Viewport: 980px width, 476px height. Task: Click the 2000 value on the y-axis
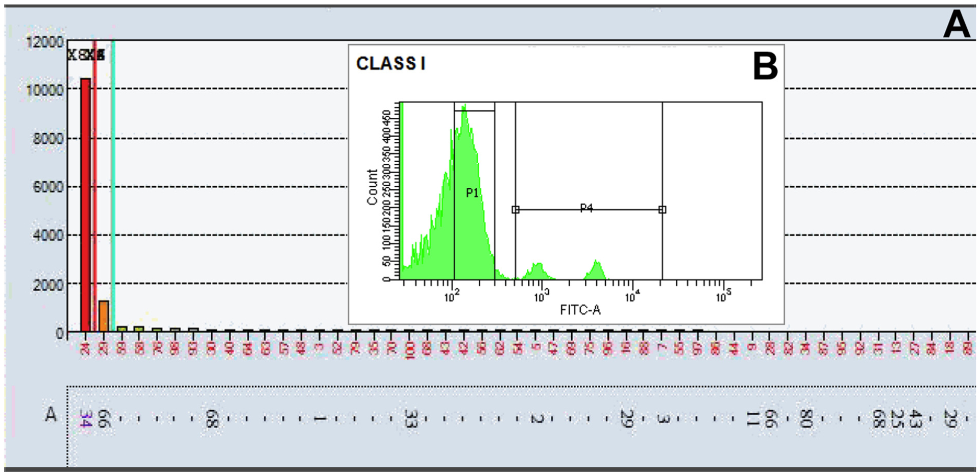(48, 284)
